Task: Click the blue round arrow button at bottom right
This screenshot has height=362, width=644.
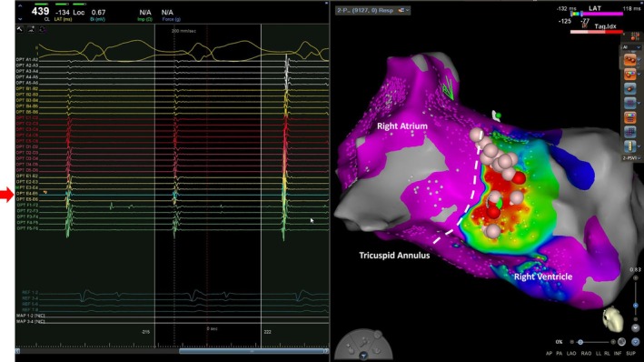Action: pos(636,342)
